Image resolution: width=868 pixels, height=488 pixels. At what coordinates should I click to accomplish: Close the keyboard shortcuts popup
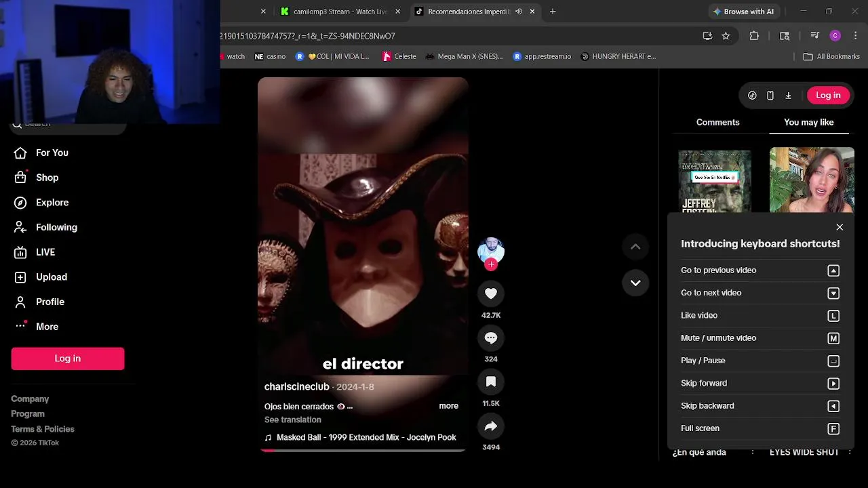[x=840, y=227]
